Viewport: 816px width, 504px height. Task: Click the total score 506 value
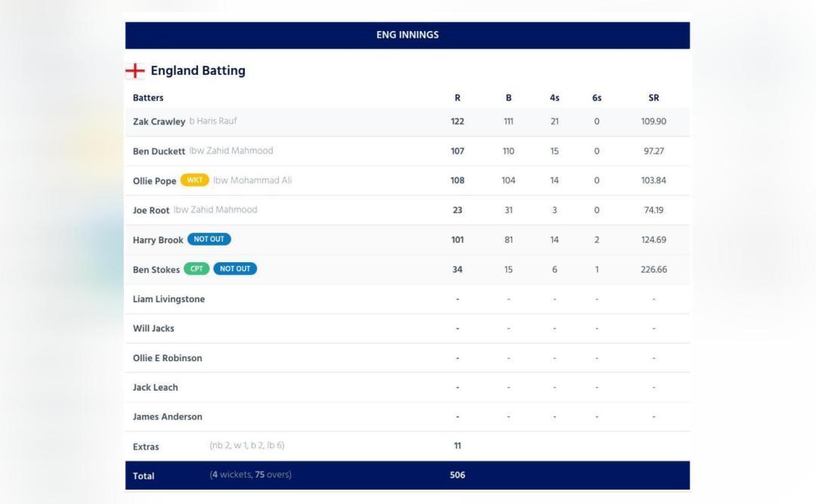pyautogui.click(x=457, y=475)
